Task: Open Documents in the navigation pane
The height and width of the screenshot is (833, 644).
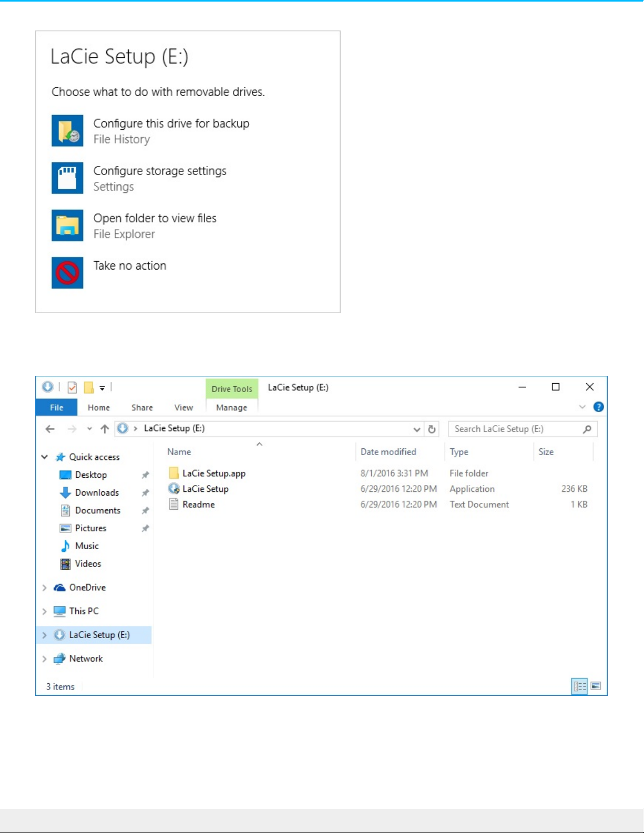Action: click(98, 511)
